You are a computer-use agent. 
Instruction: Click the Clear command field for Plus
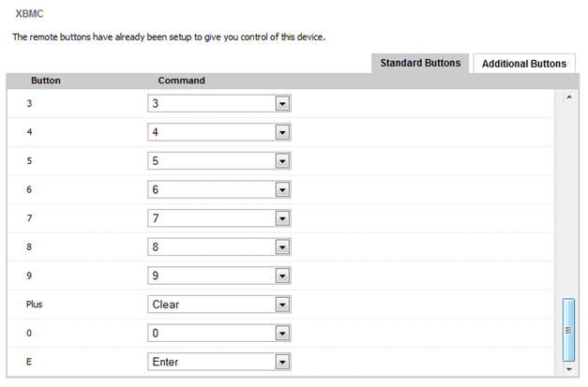point(211,305)
